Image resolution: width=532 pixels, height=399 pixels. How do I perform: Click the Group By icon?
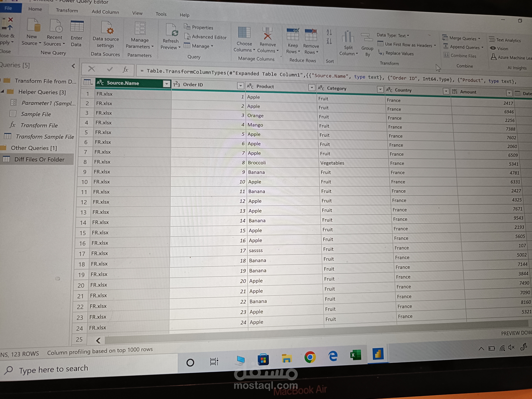point(367,38)
